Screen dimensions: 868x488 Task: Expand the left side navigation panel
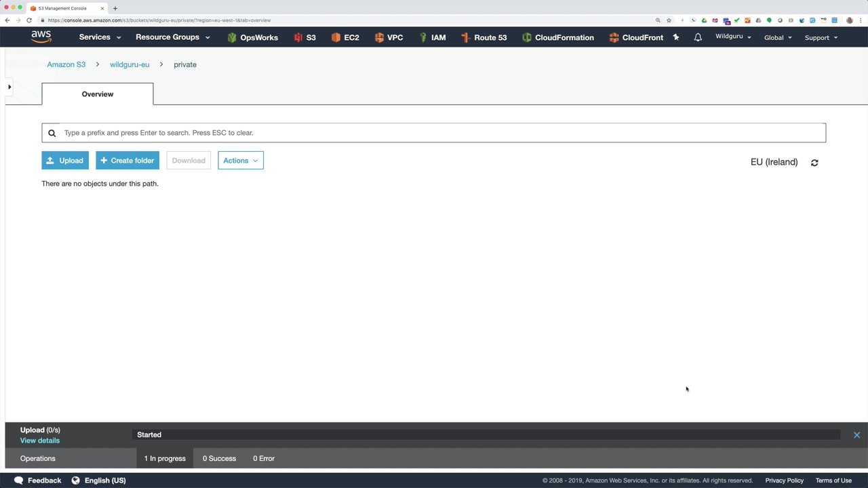9,87
